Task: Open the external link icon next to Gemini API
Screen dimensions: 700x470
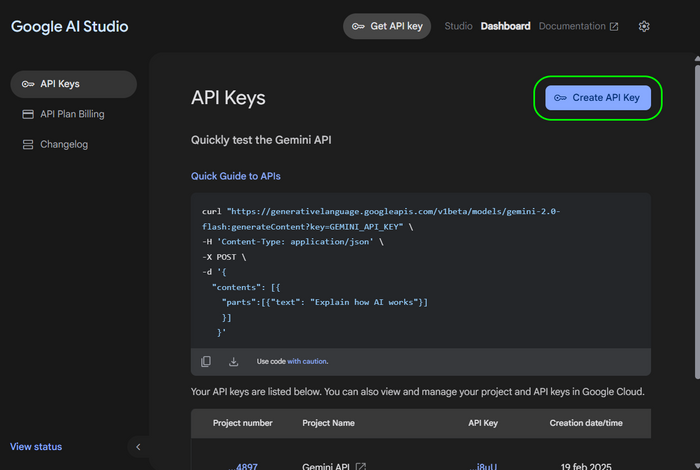Action: (361, 466)
